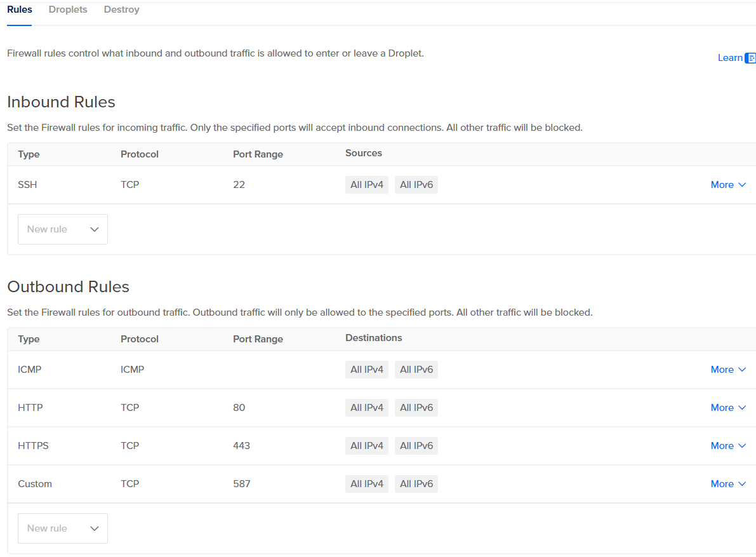Open More menu for HTTPS rule
Screen dimensions: 756x557
[728, 446]
